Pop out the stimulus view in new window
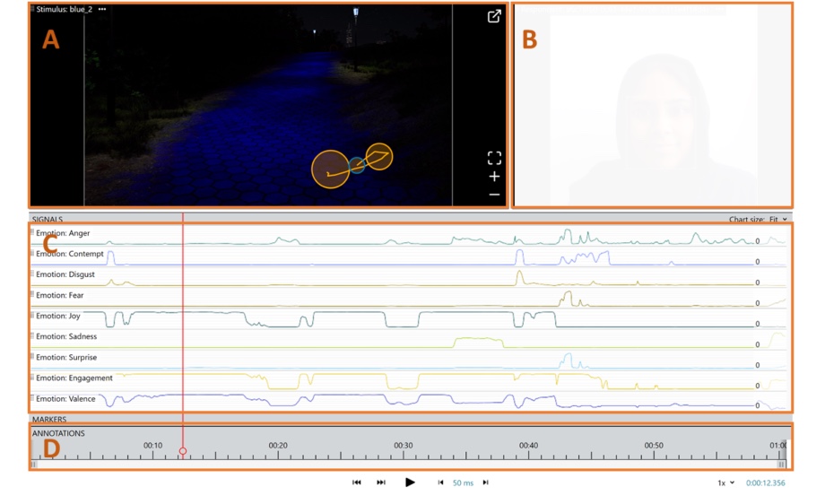This screenshot has height=504, width=825. tap(494, 16)
